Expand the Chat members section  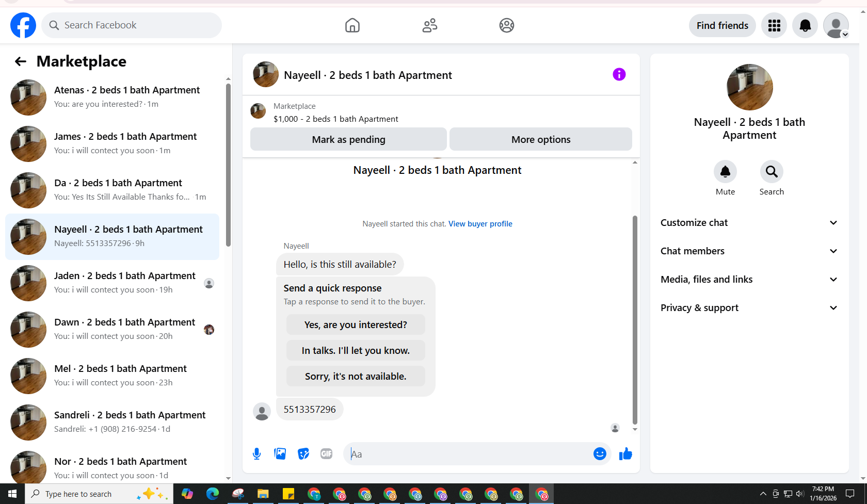749,251
